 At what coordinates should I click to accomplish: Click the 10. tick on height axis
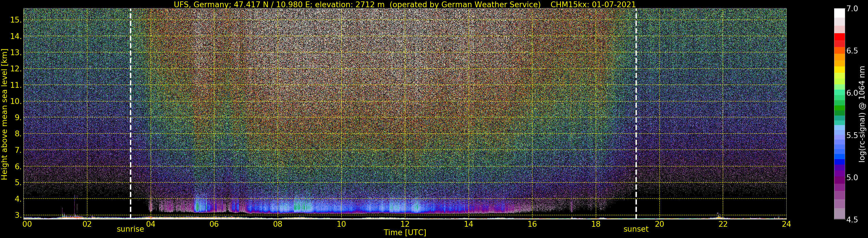(16, 101)
